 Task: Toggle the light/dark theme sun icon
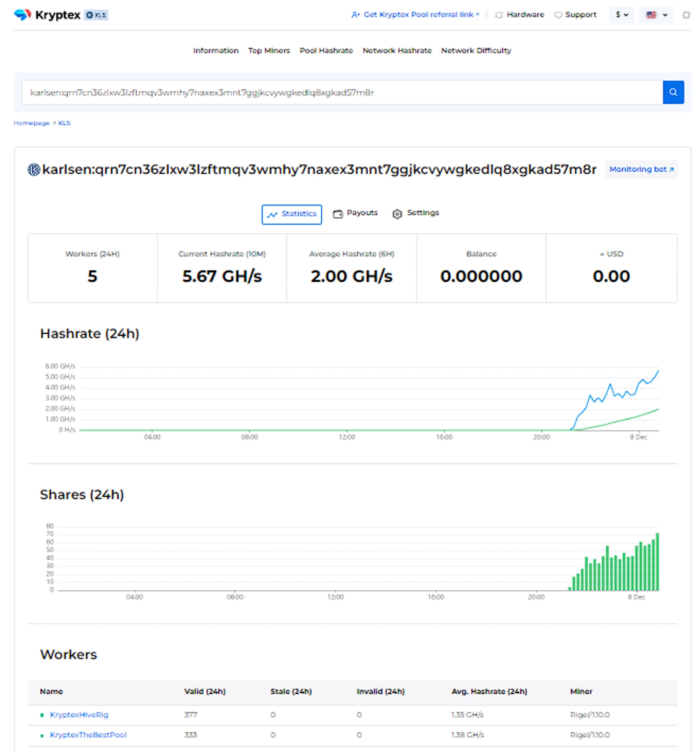coord(686,15)
